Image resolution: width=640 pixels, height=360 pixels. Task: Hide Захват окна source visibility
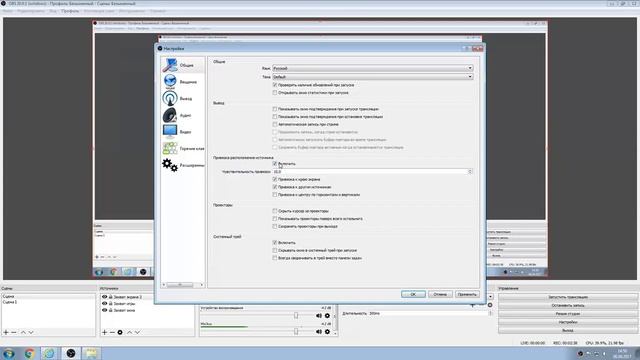tap(104, 310)
